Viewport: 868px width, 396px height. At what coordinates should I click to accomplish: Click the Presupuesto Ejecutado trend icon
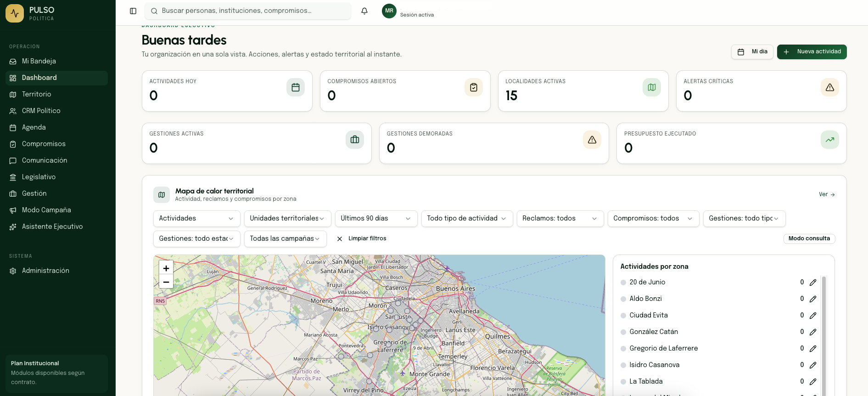click(x=830, y=140)
